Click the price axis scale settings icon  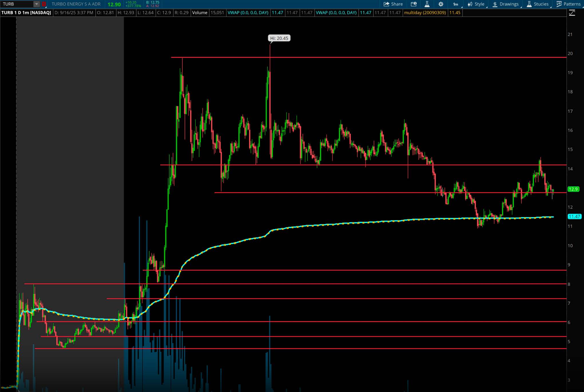pos(572,13)
